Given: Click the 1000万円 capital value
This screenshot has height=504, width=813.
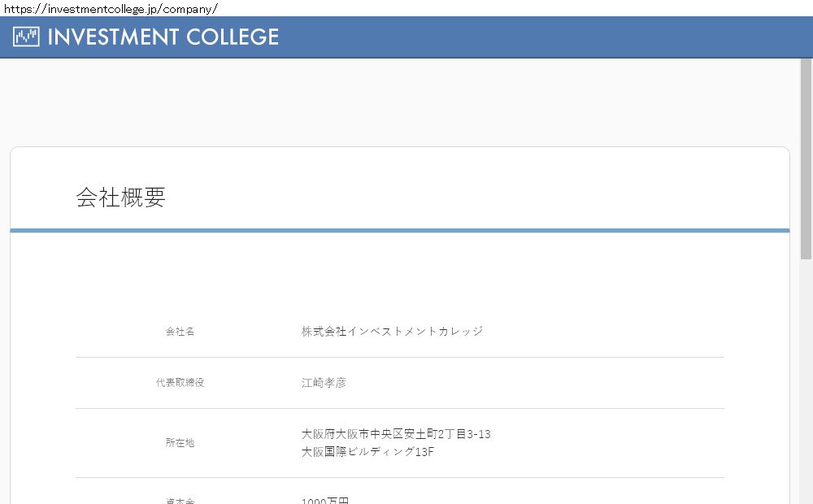Looking at the screenshot, I should [x=324, y=501].
